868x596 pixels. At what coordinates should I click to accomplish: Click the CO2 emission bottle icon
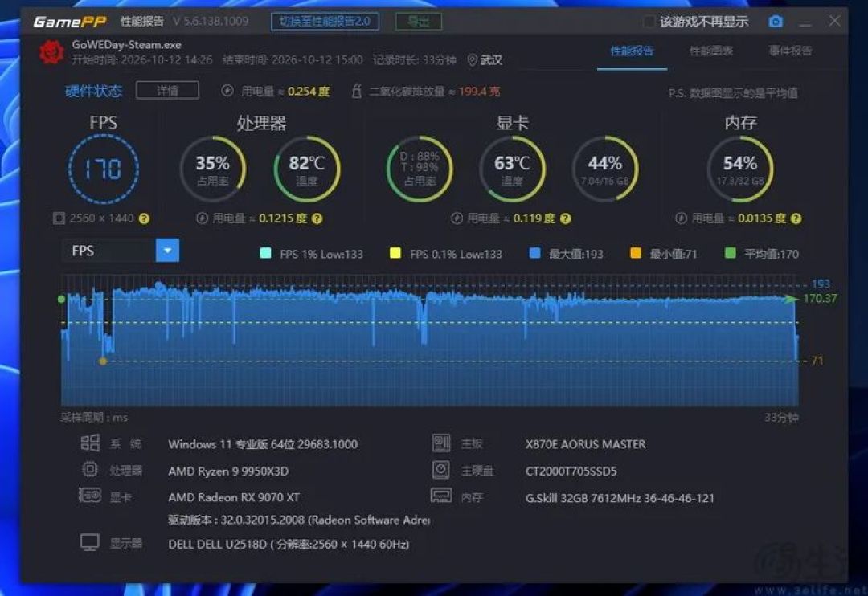coord(357,91)
